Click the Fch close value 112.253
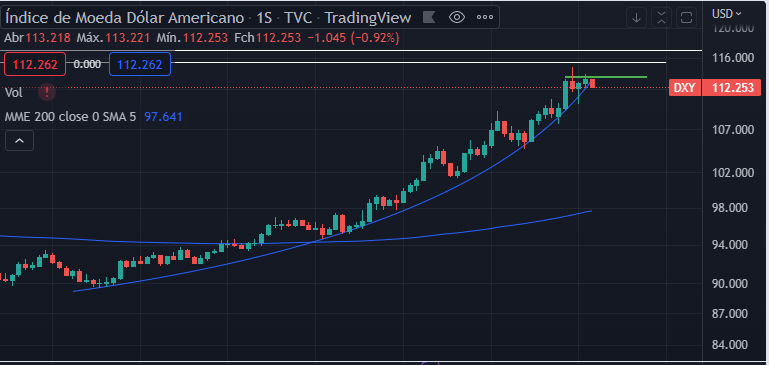Viewport: 769px width, 365px height. coord(279,37)
